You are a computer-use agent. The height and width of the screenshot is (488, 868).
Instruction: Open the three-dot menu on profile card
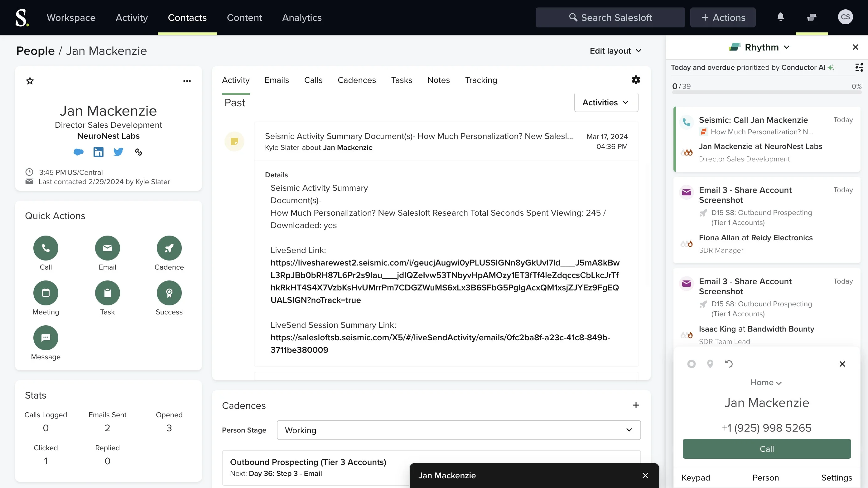(187, 81)
